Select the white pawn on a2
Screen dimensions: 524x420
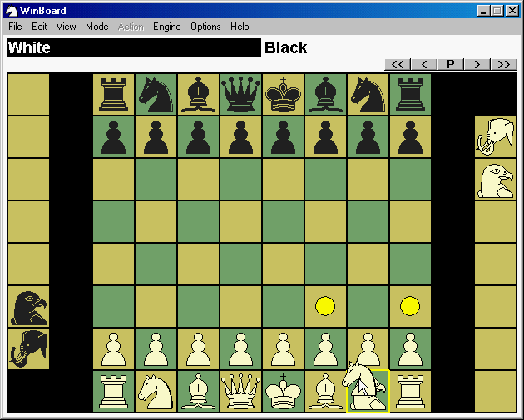point(114,348)
